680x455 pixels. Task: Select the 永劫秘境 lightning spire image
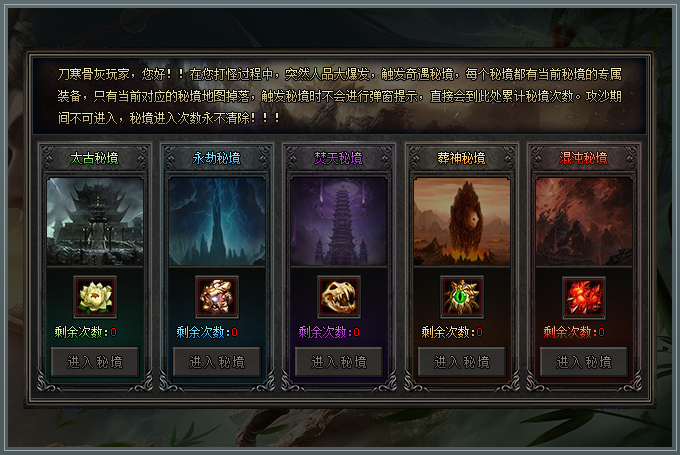click(217, 221)
